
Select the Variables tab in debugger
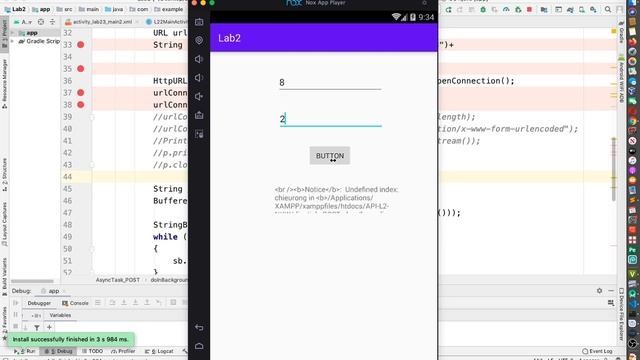coord(60,315)
